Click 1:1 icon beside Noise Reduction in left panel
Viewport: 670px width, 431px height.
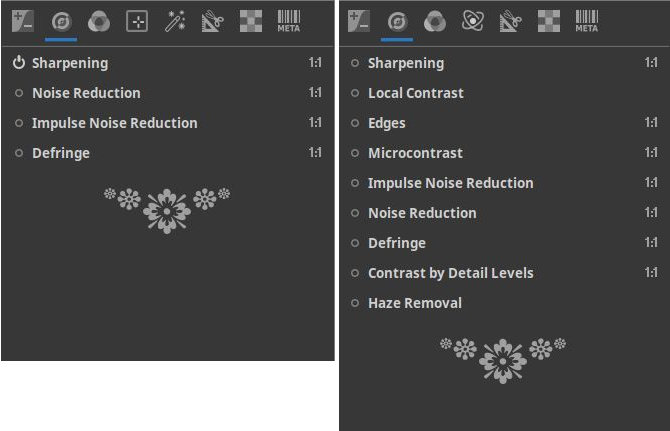coord(315,93)
